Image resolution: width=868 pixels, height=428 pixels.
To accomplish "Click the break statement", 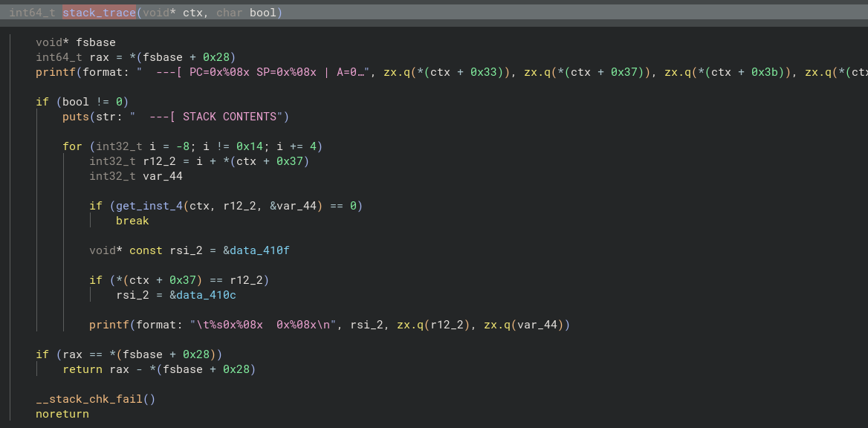I will (132, 221).
